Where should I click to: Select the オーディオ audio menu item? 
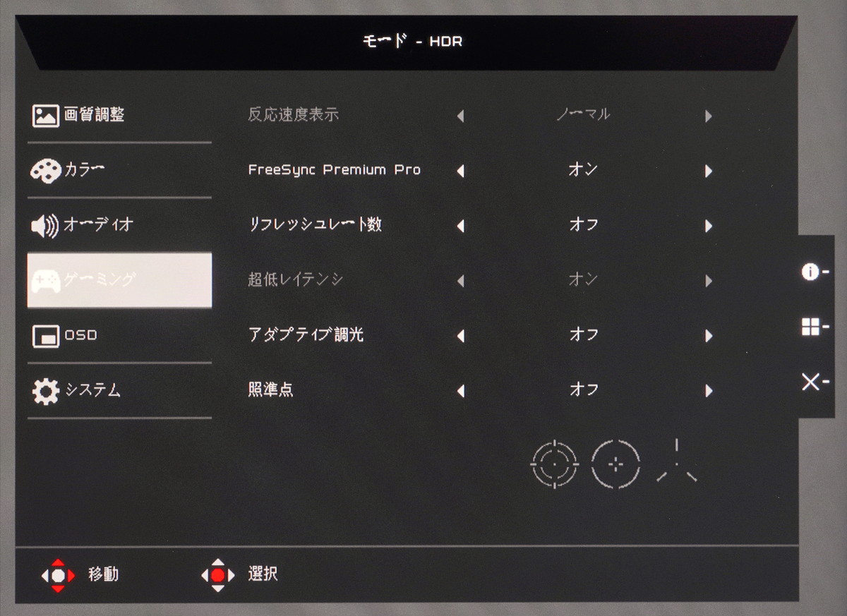click(x=119, y=225)
